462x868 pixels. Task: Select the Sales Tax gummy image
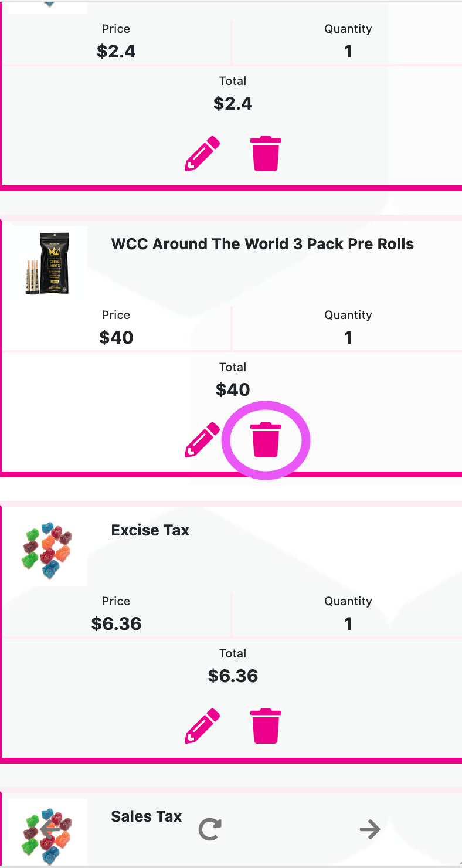[x=47, y=833]
